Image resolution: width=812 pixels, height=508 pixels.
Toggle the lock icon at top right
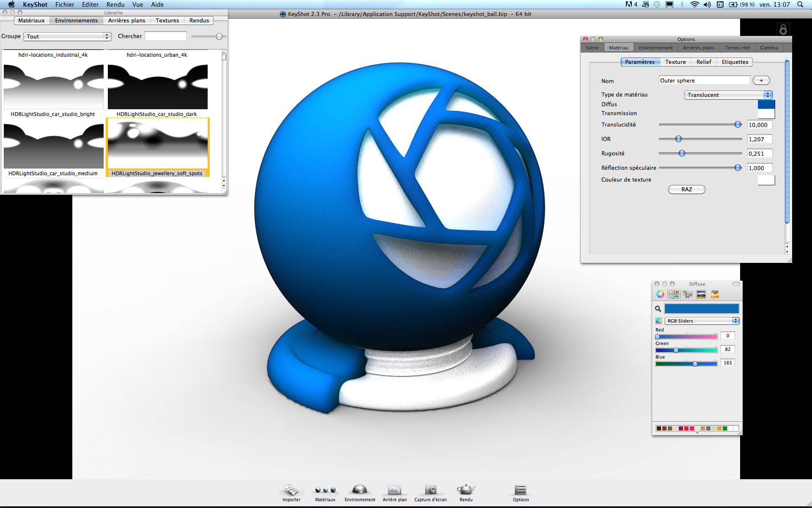click(x=783, y=30)
